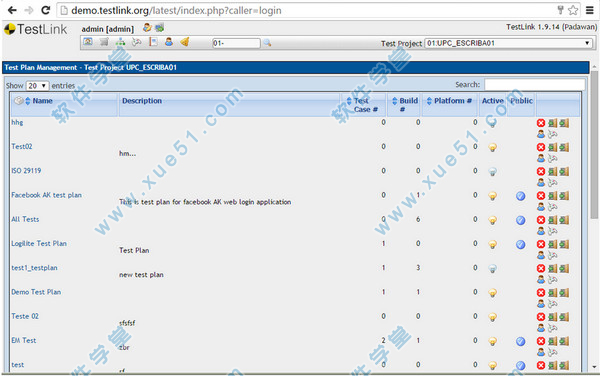Open the Facebook AK test plan link

46,195
